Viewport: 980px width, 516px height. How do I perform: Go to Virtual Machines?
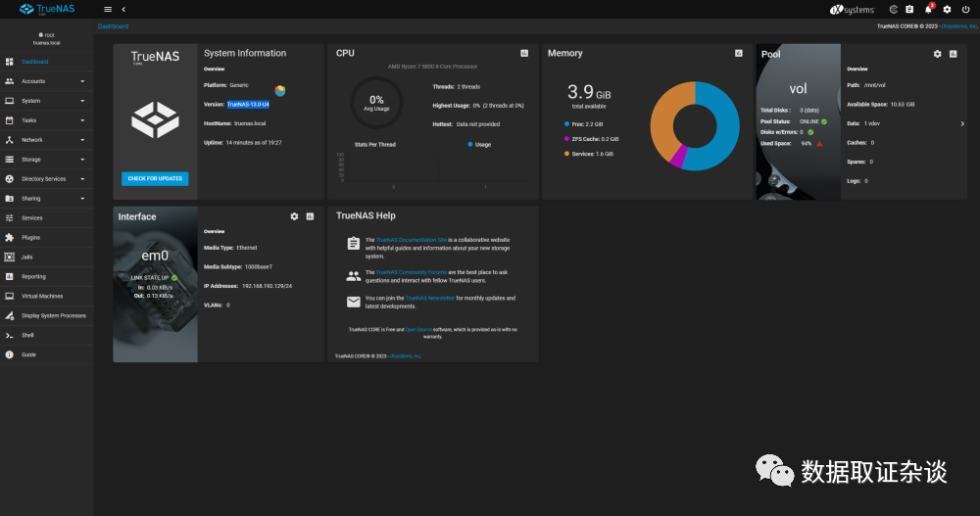pos(47,296)
